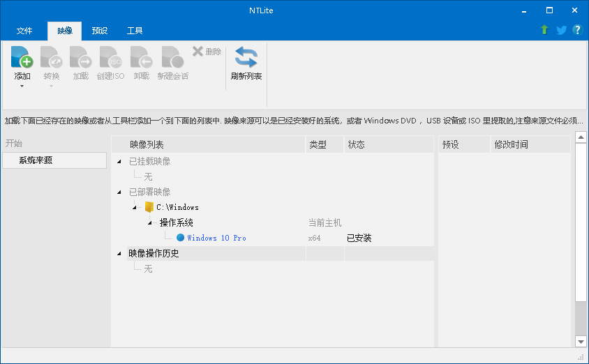The height and width of the screenshot is (364, 589).
Task: Open the 转换 dropdown arrow
Action: tap(52, 86)
